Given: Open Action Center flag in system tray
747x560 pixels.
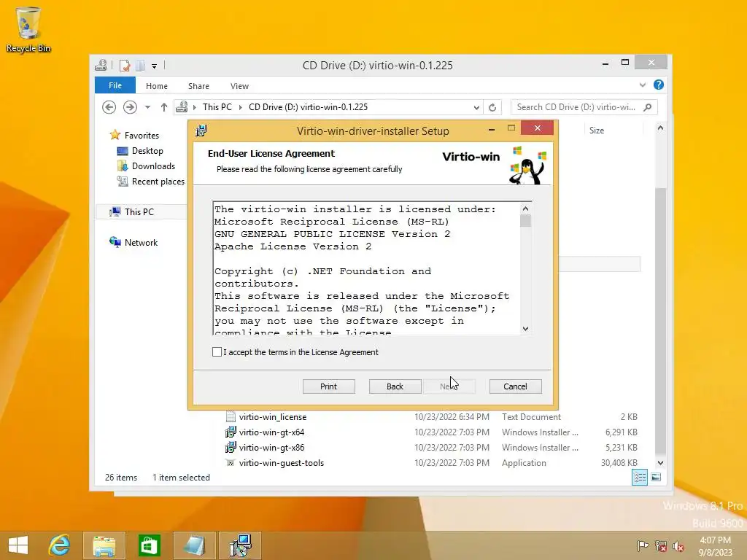Looking at the screenshot, I should click(643, 546).
